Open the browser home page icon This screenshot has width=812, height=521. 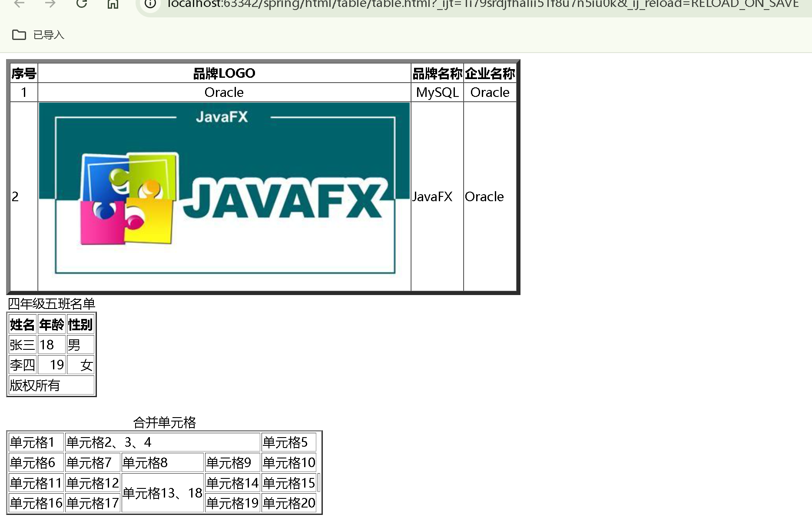(x=113, y=3)
